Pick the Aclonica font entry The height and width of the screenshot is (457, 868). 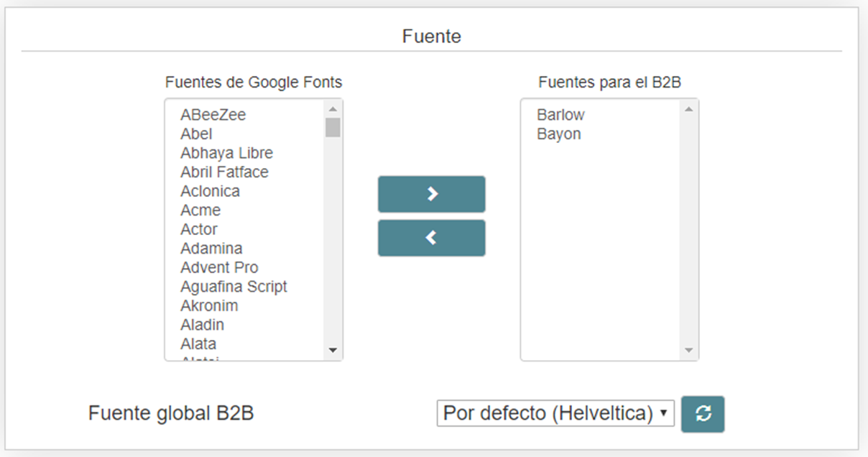pos(210,191)
